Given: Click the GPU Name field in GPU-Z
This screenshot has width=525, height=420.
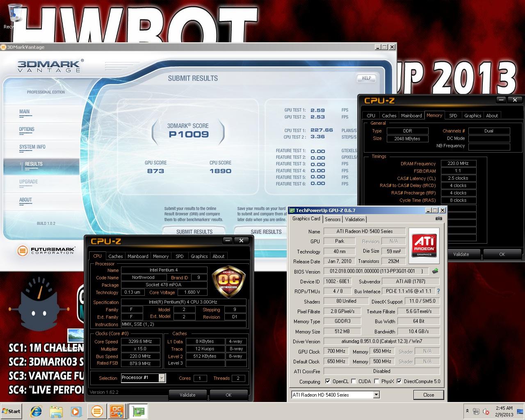Looking at the screenshot, I should point(365,231).
